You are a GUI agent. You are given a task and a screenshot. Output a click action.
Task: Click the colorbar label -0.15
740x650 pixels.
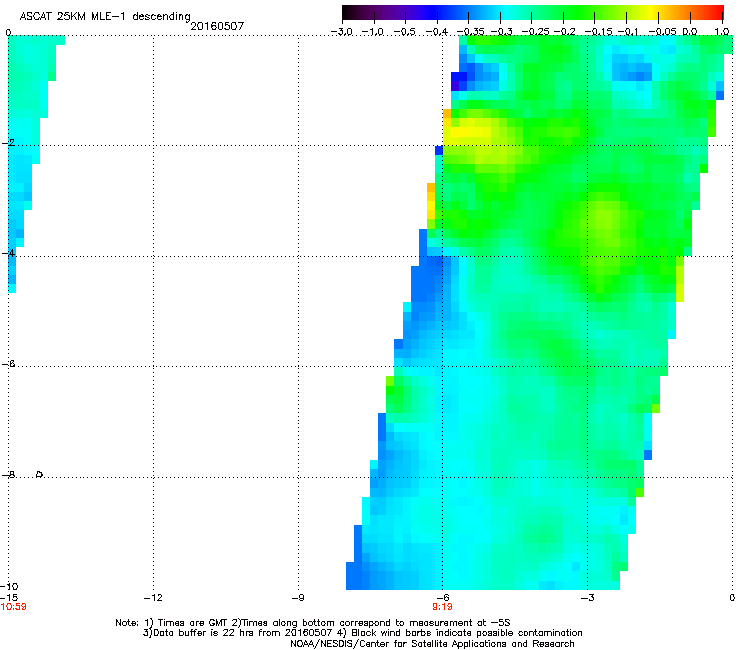[x=598, y=32]
